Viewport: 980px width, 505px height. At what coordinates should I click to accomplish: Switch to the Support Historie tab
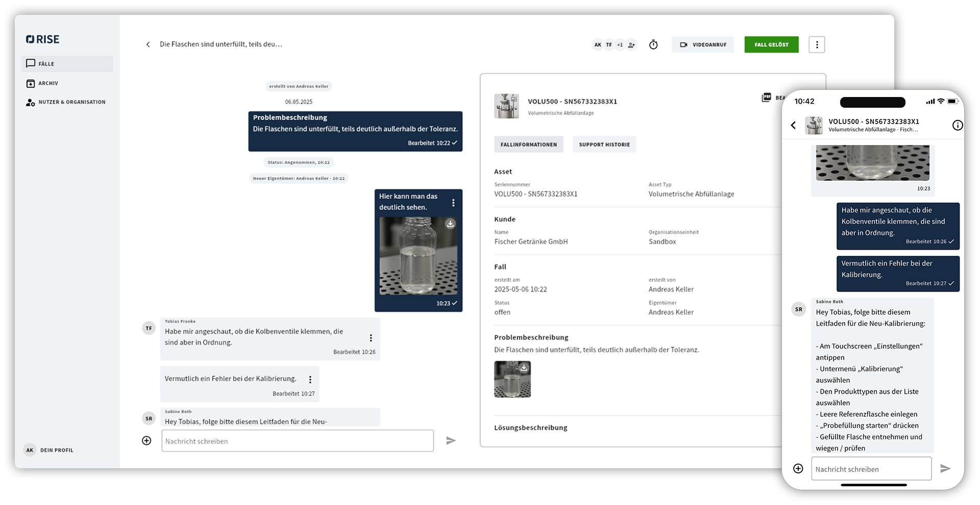[604, 145]
